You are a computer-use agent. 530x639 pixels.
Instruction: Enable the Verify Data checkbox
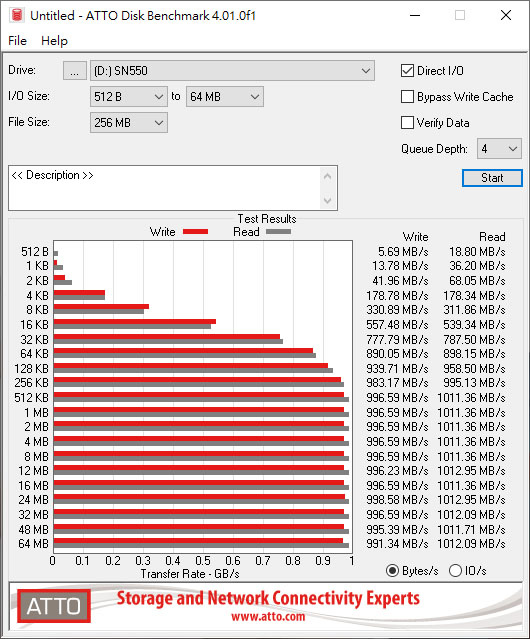click(407, 123)
